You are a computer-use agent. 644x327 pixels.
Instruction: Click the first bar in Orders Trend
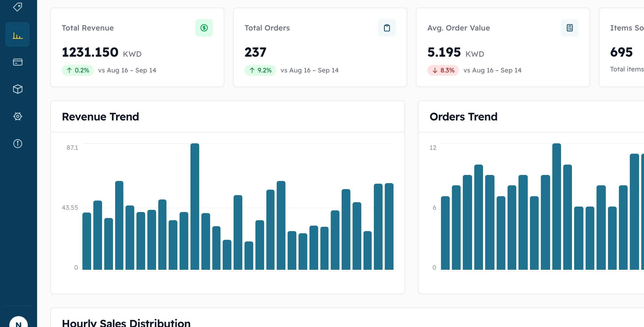445,233
